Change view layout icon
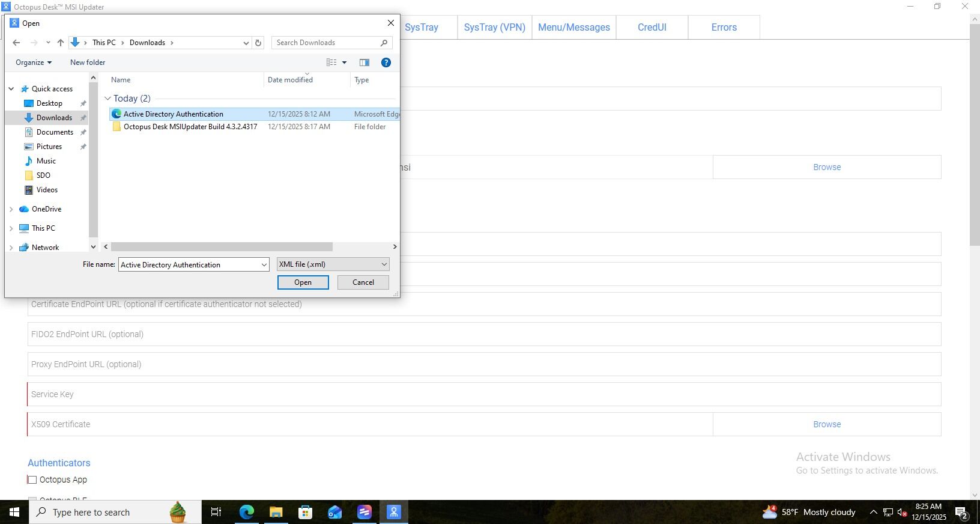980x524 pixels. click(x=331, y=62)
